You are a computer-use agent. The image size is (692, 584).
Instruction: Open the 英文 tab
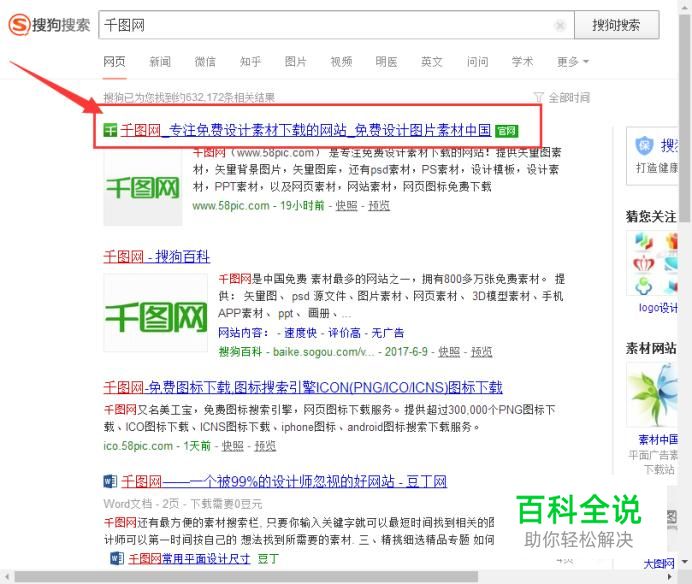point(432,61)
